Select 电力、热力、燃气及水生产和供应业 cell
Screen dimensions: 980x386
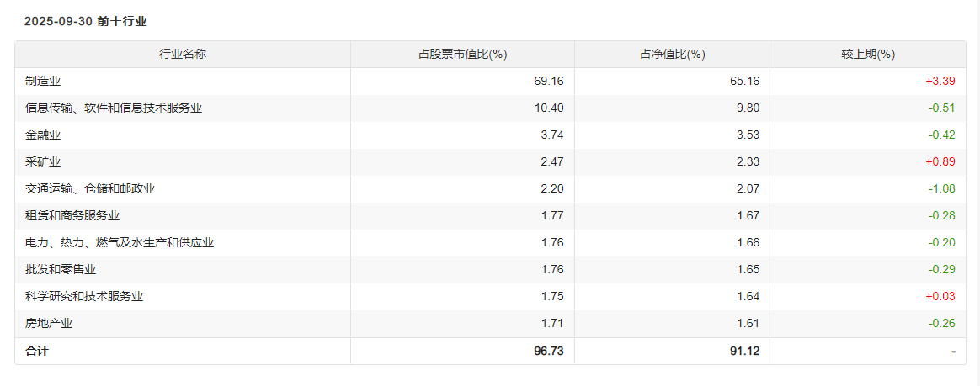(120, 242)
